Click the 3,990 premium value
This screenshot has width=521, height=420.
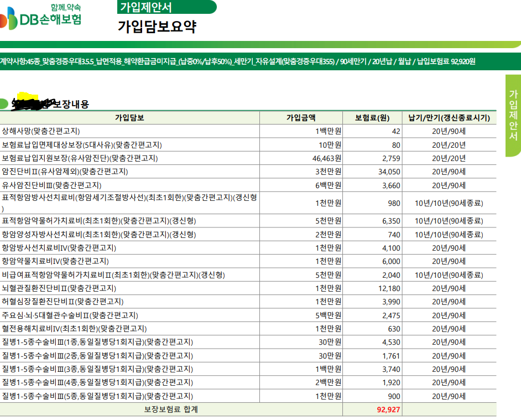click(391, 302)
